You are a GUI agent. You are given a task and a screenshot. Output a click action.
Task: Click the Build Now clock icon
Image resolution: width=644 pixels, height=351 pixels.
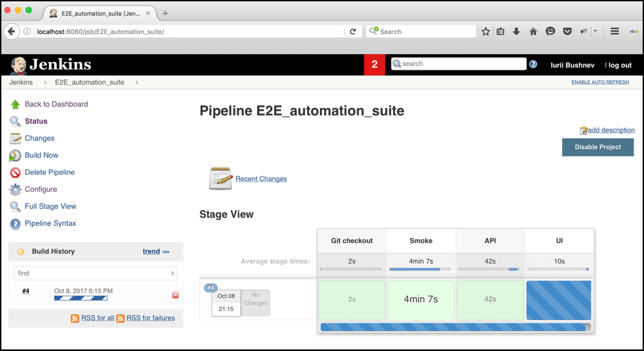[x=15, y=156]
